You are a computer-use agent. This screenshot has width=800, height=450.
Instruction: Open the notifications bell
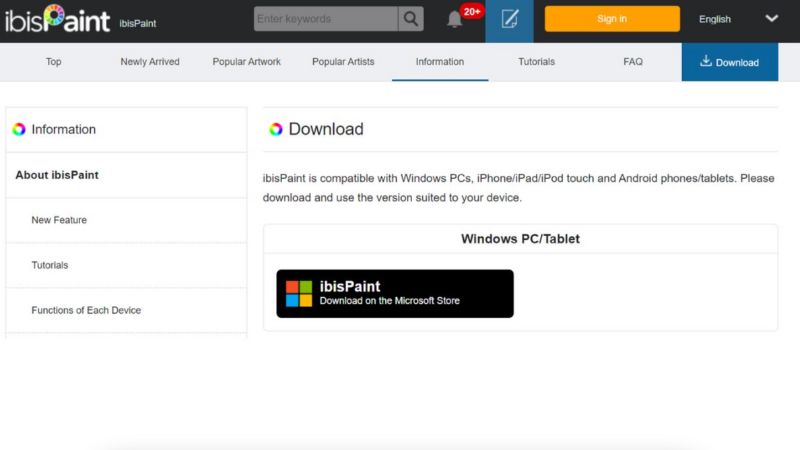pos(454,19)
